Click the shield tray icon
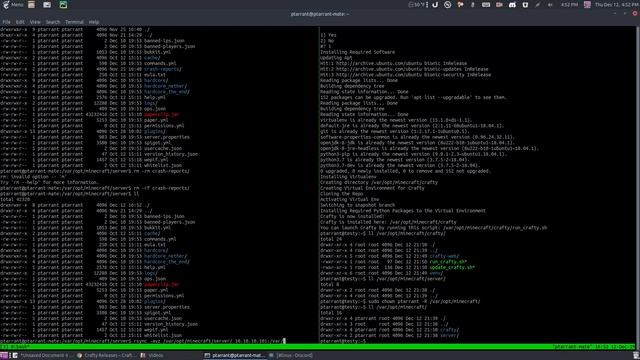The height and width of the screenshot is (360, 640). 525,5
